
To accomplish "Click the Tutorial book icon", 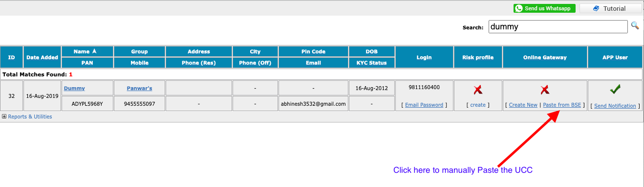I will 596,8.
